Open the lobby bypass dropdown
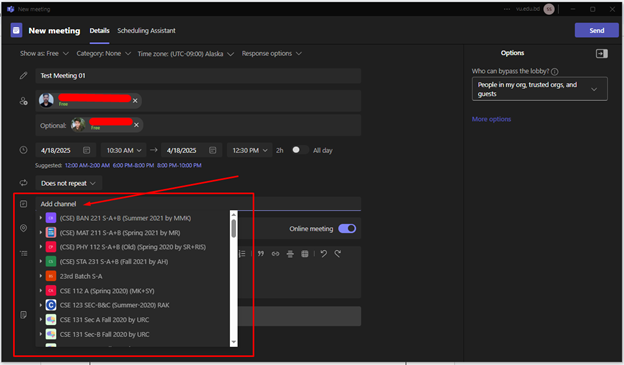This screenshot has height=365, width=624. [x=539, y=89]
